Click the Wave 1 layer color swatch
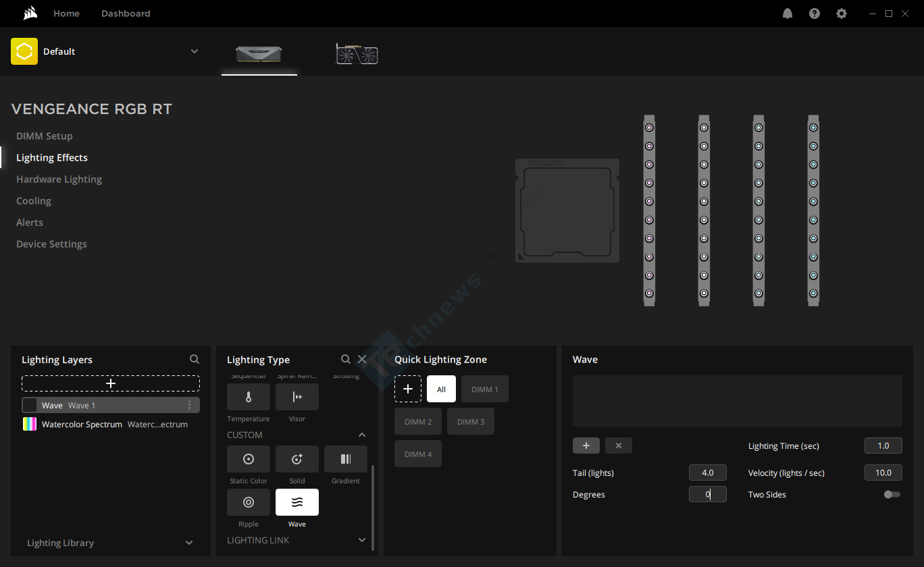The image size is (924, 567). click(x=30, y=405)
